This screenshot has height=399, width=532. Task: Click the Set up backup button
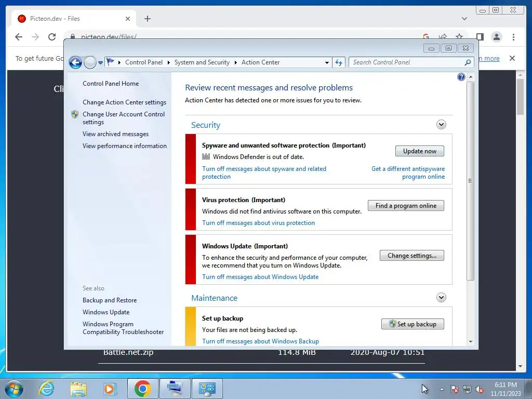tap(413, 324)
